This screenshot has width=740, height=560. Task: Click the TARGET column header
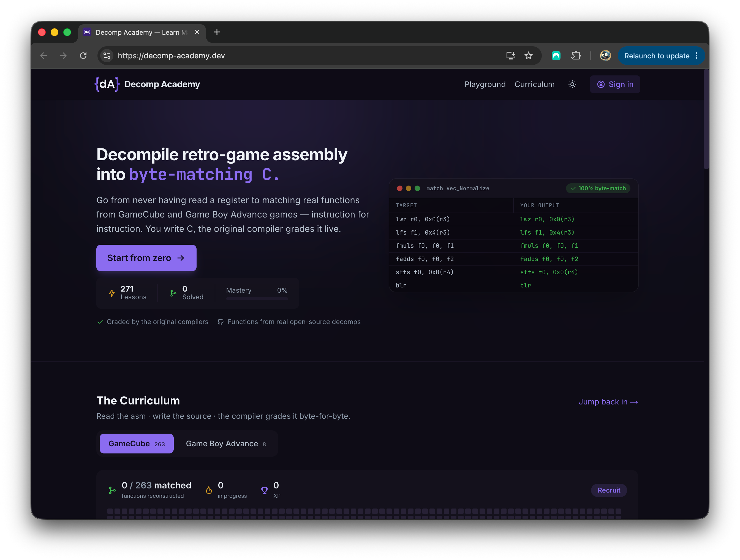click(406, 205)
